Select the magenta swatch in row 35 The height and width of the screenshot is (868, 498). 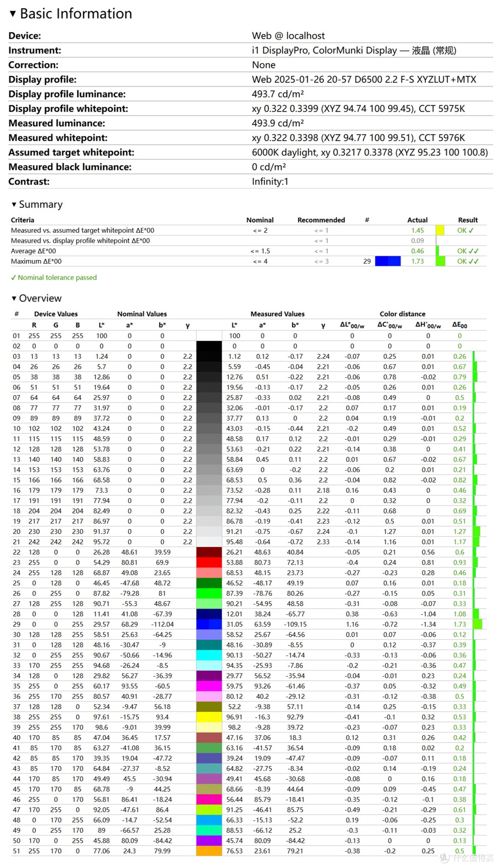pyautogui.click(x=209, y=686)
